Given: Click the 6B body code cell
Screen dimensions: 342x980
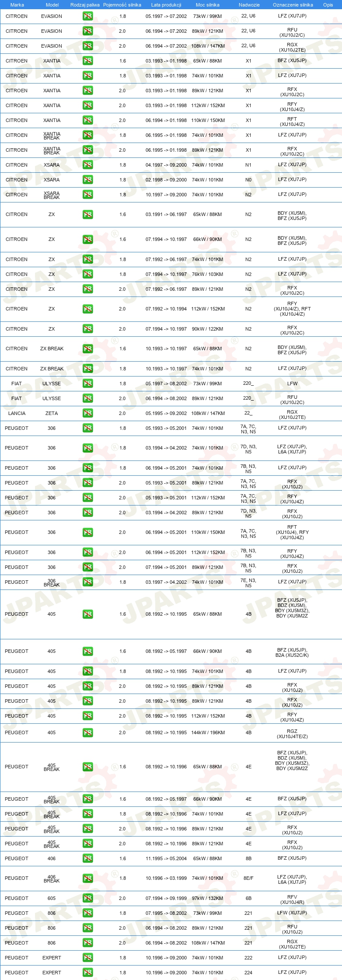Looking at the screenshot, I should [x=248, y=898].
